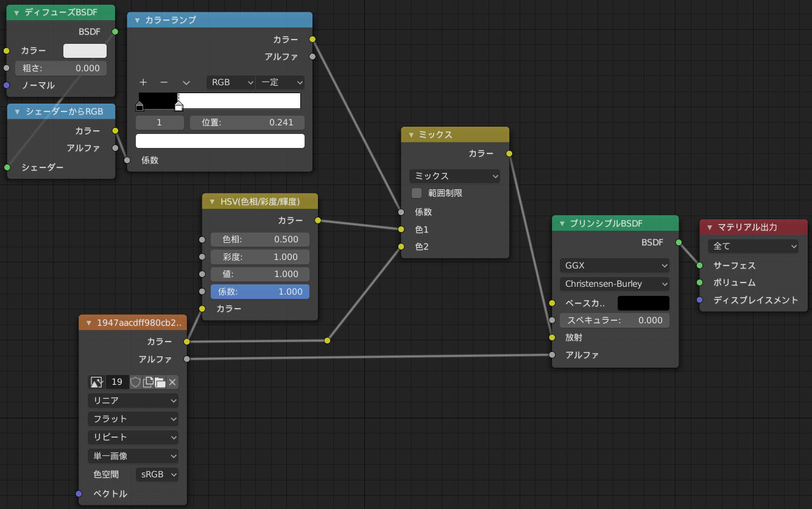This screenshot has width=812, height=509.
Task: Open the ミックス blend type dropdown
Action: tap(454, 176)
